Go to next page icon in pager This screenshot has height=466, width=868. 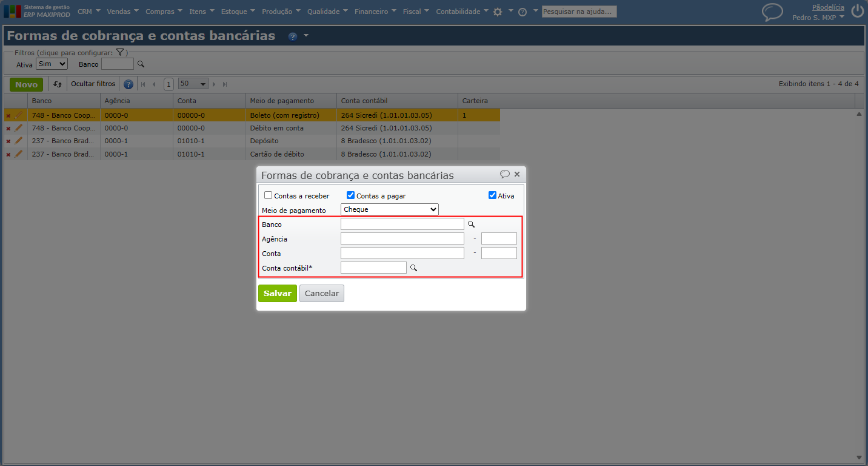[x=214, y=84]
